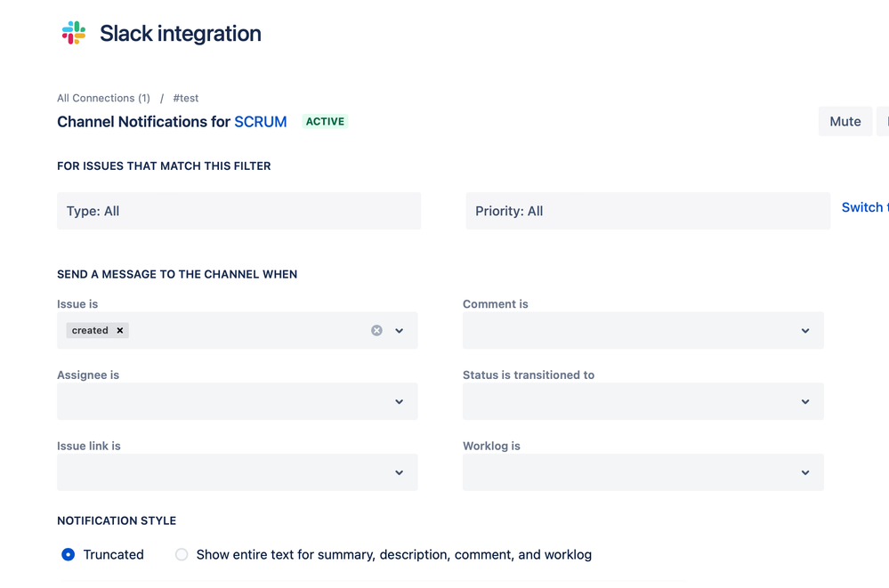Remove the 'created' tag with its x
889x588 pixels.
(x=120, y=330)
